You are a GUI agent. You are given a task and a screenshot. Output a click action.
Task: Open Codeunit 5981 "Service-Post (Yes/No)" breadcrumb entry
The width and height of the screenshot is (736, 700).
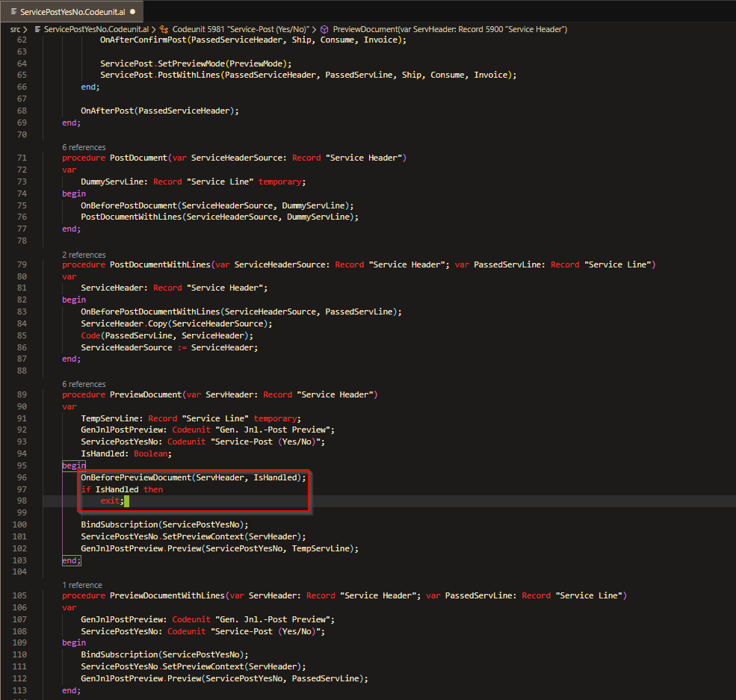[239, 28]
